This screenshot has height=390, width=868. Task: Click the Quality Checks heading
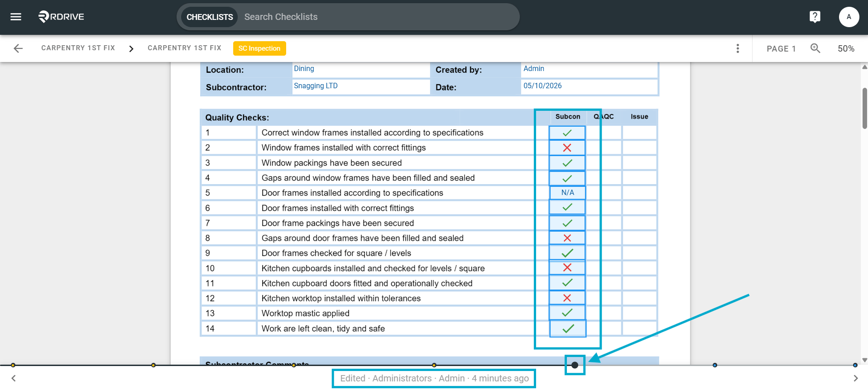[237, 118]
